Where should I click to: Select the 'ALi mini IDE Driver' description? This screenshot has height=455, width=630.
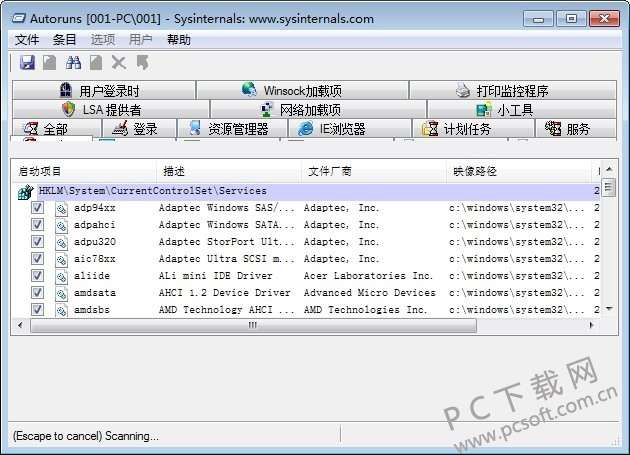[x=215, y=276]
